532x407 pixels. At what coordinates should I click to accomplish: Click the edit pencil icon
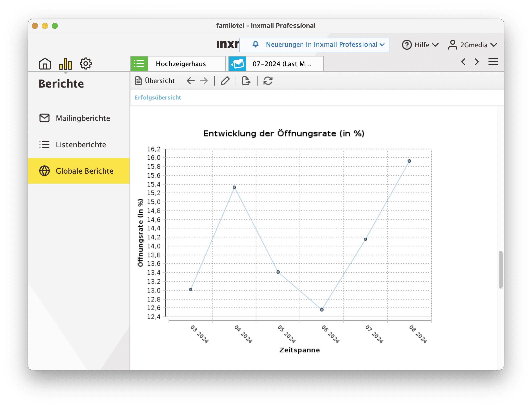225,81
